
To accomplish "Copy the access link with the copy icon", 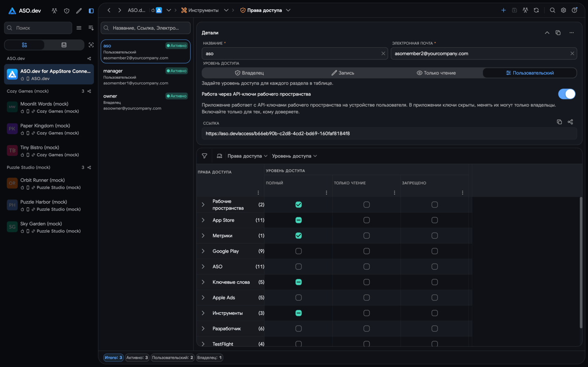I will tap(559, 122).
